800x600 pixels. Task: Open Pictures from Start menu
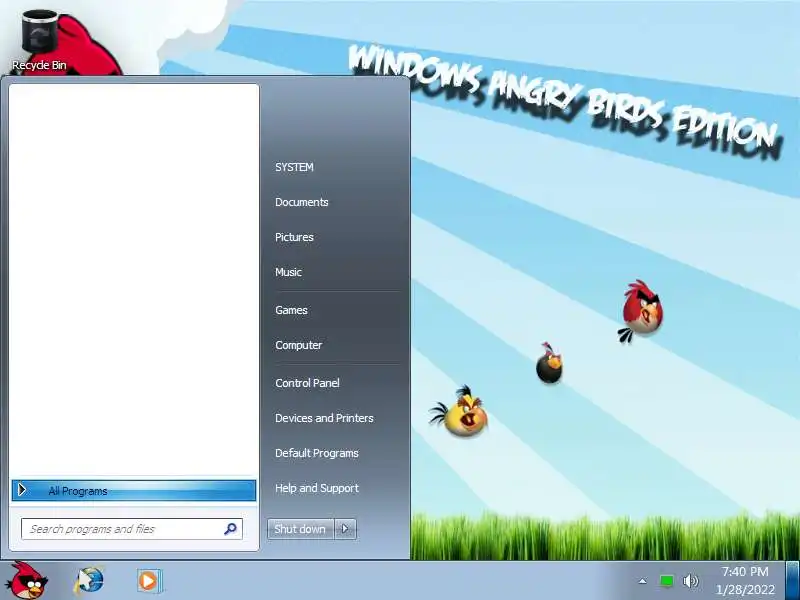pos(294,237)
